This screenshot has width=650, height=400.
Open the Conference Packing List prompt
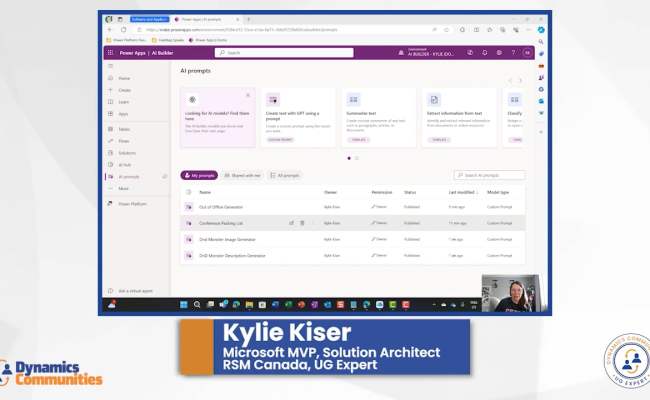click(221, 223)
